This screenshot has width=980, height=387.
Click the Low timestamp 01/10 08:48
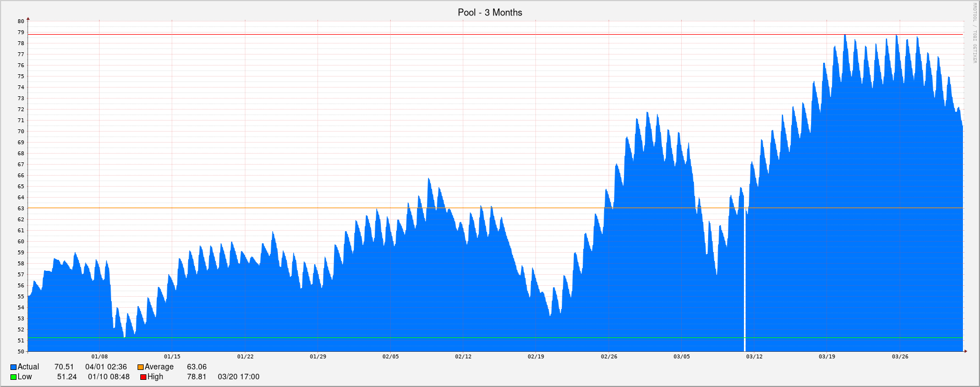click(108, 377)
